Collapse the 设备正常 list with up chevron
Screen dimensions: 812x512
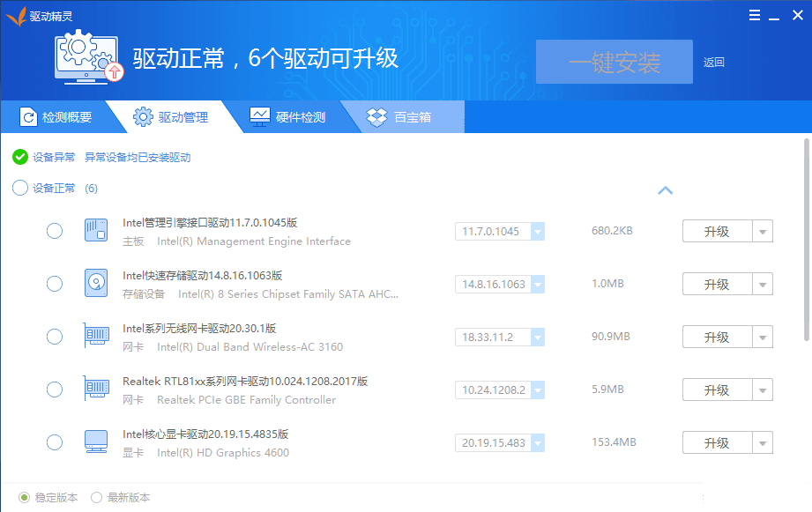(666, 190)
